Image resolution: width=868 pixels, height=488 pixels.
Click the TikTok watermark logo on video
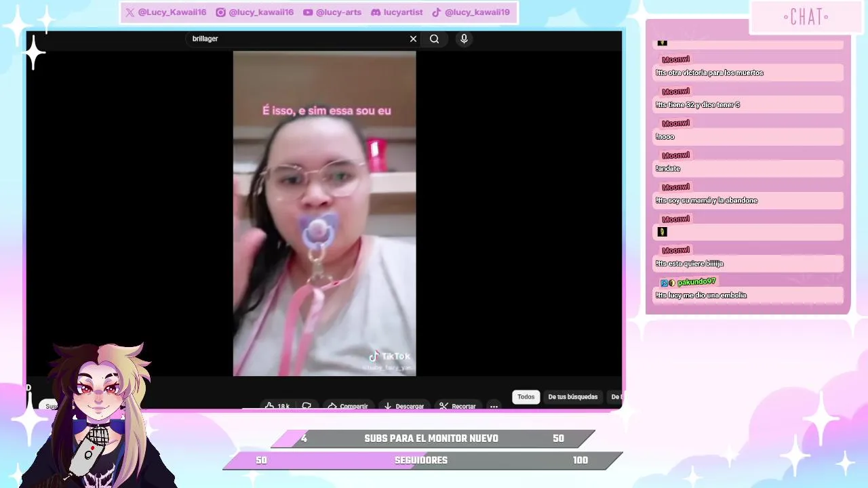coord(389,357)
